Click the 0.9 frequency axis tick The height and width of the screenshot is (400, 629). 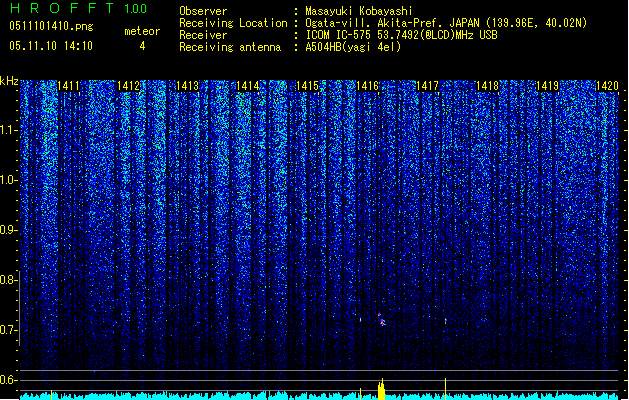[x=9, y=230]
